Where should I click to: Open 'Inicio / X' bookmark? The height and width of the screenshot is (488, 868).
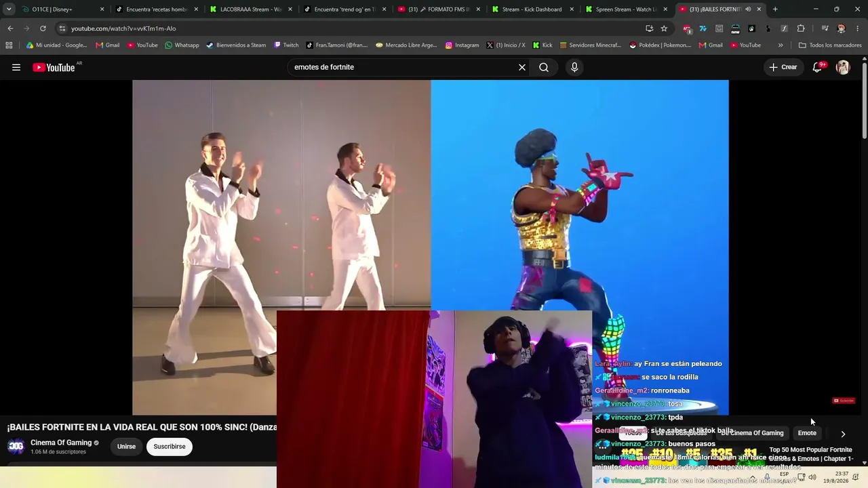(x=505, y=45)
